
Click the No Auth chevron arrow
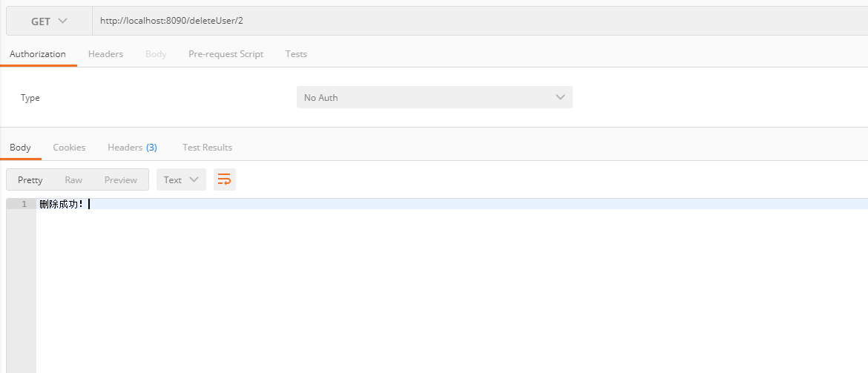560,97
